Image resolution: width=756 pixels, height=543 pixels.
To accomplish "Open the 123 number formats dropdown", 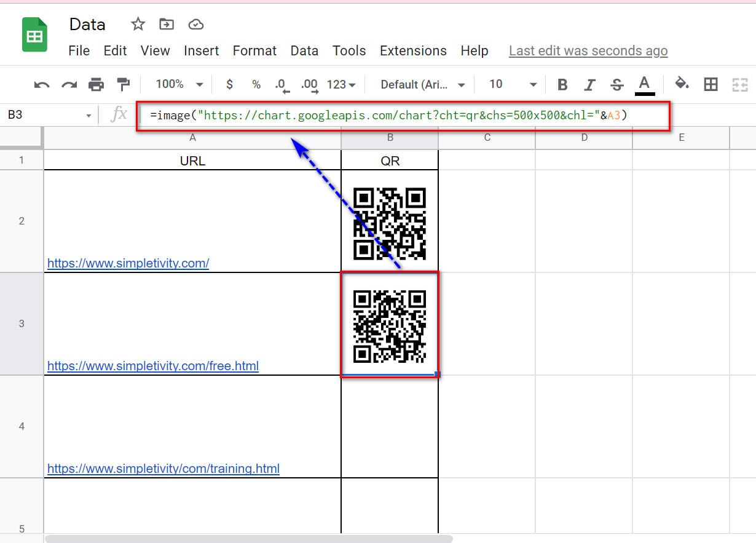I will (x=341, y=84).
